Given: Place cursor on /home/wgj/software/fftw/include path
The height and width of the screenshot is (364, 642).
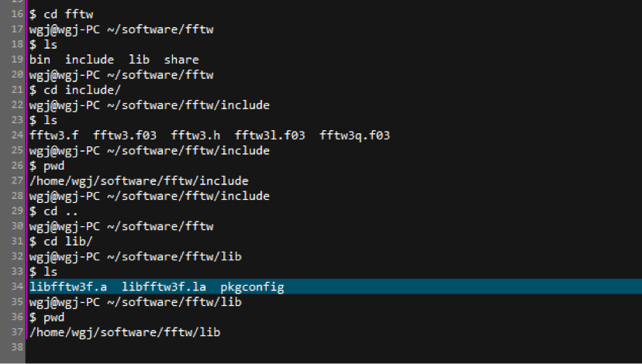Looking at the screenshot, I should click(x=139, y=180).
